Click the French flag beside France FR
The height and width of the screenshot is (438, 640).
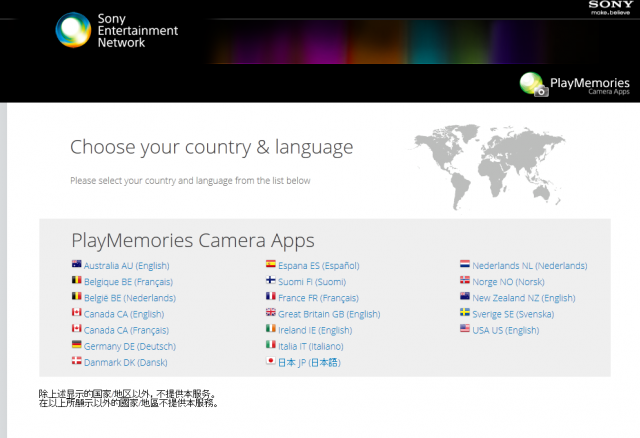click(271, 296)
